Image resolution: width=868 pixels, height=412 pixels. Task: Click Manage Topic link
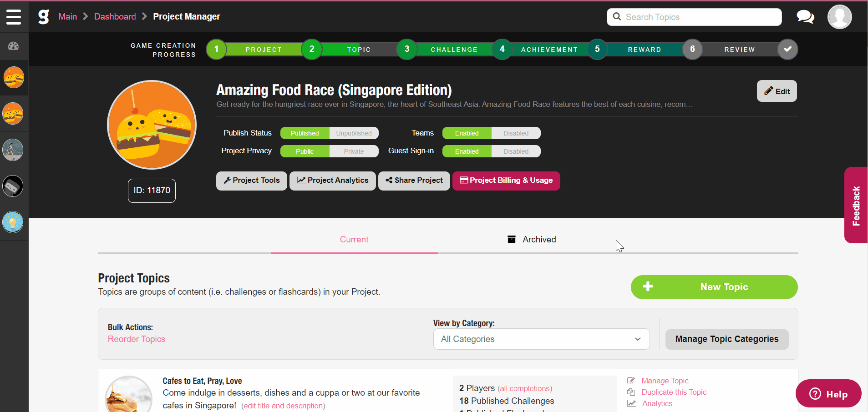tap(665, 381)
